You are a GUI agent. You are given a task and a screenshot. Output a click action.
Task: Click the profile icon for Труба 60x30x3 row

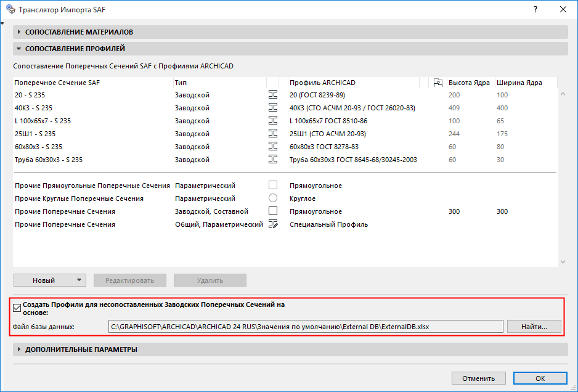point(273,159)
